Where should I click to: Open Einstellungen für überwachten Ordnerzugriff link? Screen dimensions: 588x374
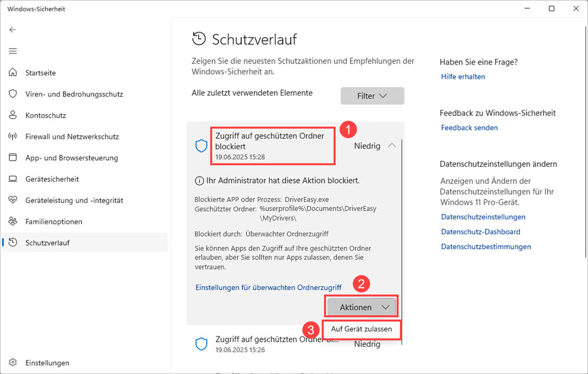[269, 288]
